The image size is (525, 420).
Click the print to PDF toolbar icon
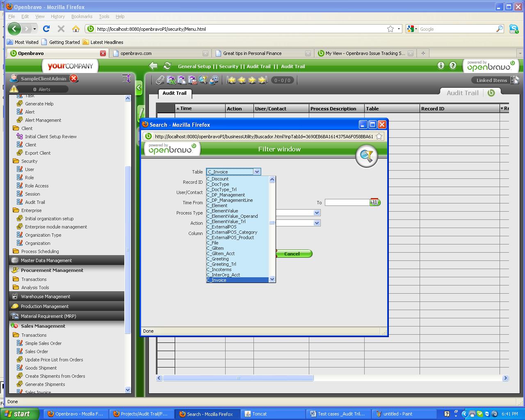(x=192, y=80)
